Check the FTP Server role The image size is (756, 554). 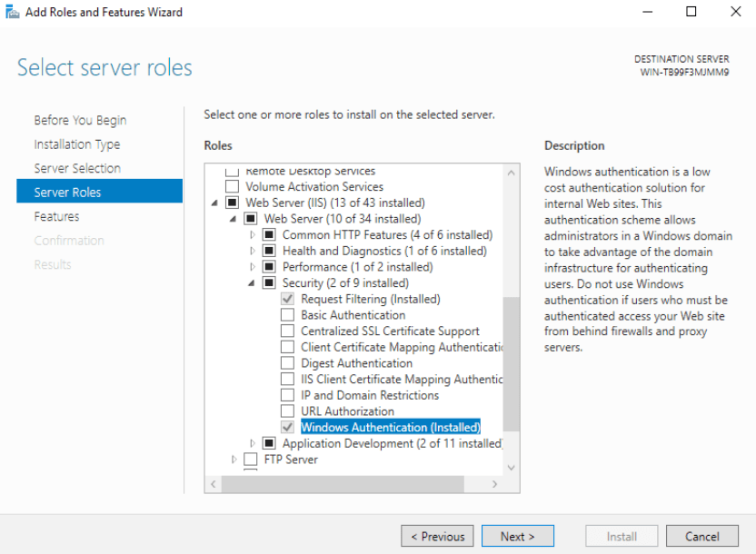click(x=250, y=460)
